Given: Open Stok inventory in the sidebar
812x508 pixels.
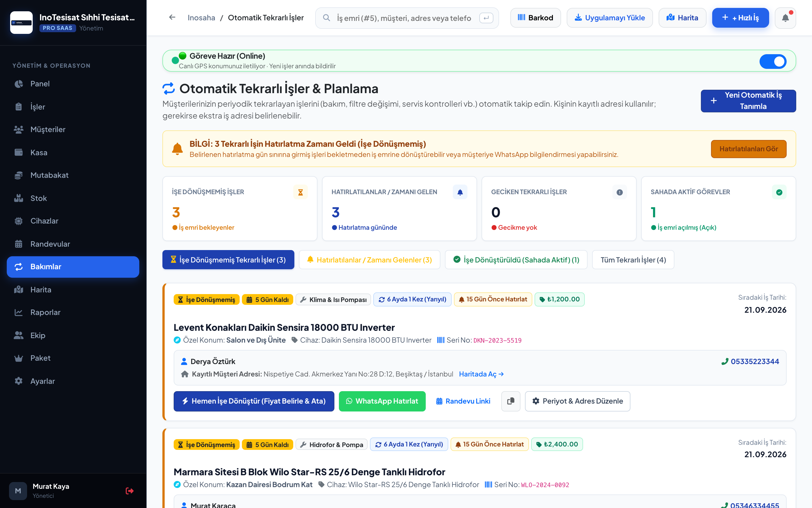Looking at the screenshot, I should point(73,198).
